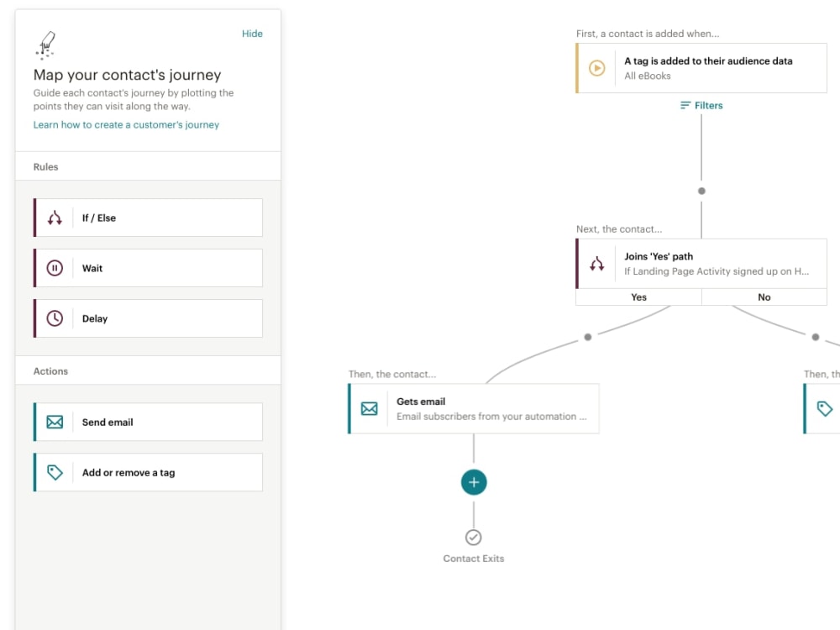The image size is (840, 630).
Task: Click the connector dot above Next, the contact
Action: 701,191
